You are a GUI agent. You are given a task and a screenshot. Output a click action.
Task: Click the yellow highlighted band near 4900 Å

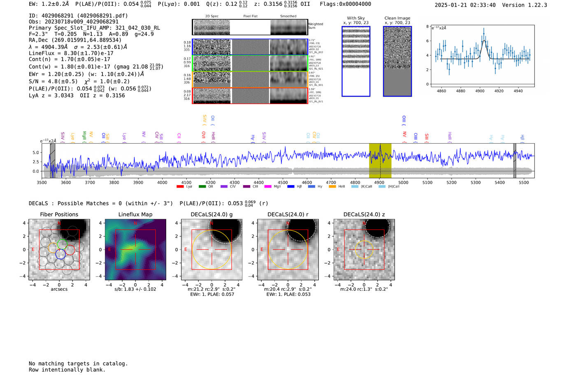coord(380,161)
